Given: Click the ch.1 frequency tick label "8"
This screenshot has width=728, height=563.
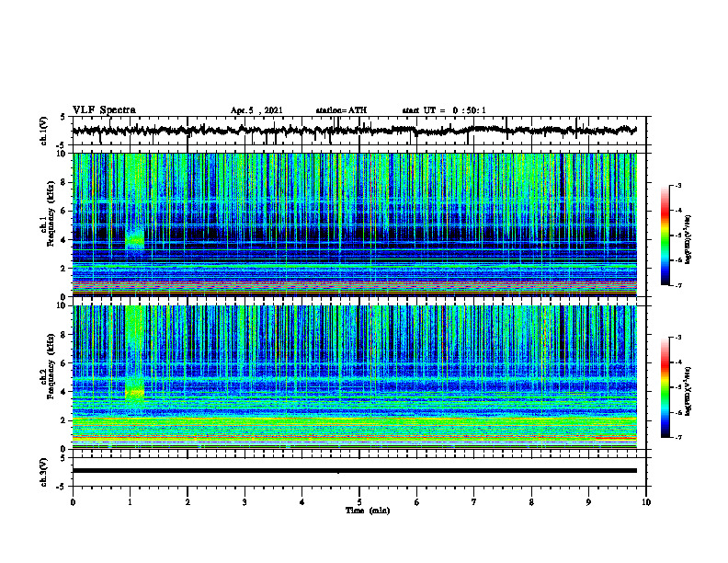Looking at the screenshot, I should 64,182.
